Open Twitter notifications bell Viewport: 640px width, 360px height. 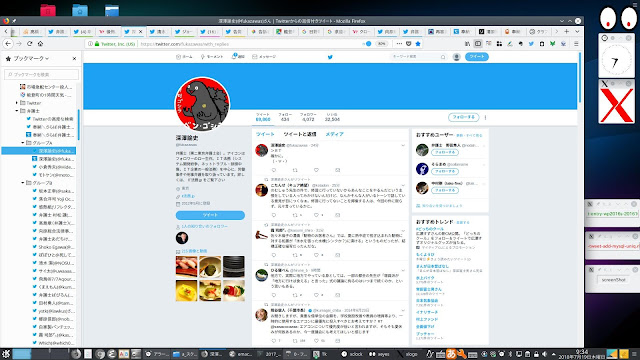(238, 56)
